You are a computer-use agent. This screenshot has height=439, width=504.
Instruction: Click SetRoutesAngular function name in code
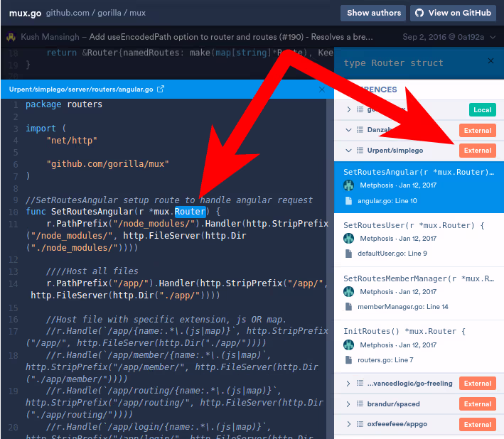[x=92, y=212]
